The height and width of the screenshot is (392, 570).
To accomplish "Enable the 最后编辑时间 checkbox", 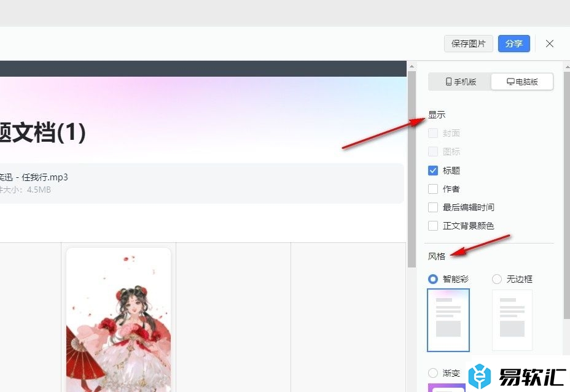I will (433, 207).
